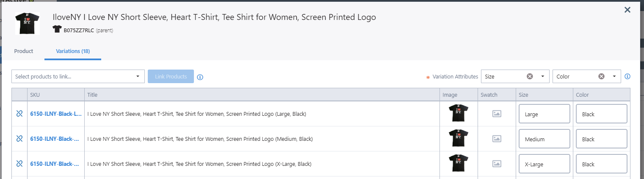The image size is (644, 179).
Task: Open the Select products to link dropdown
Action: 78,76
